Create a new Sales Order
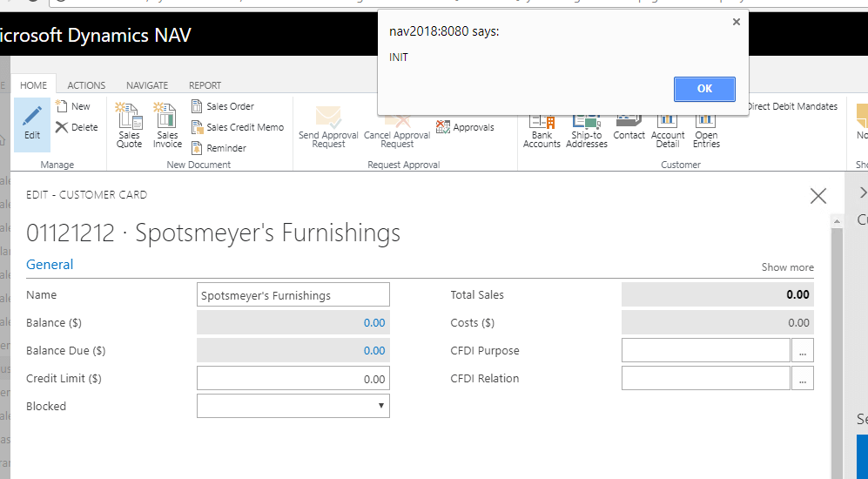Screen dimensions: 868x479 coord(223,106)
